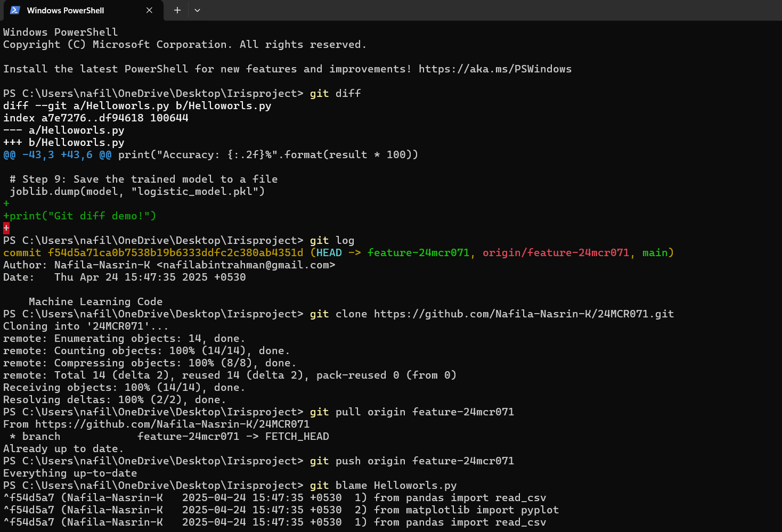Image resolution: width=782 pixels, height=532 pixels.
Task: Click the commit hash f54d5a71ca0b7538
Action: [x=175, y=253]
